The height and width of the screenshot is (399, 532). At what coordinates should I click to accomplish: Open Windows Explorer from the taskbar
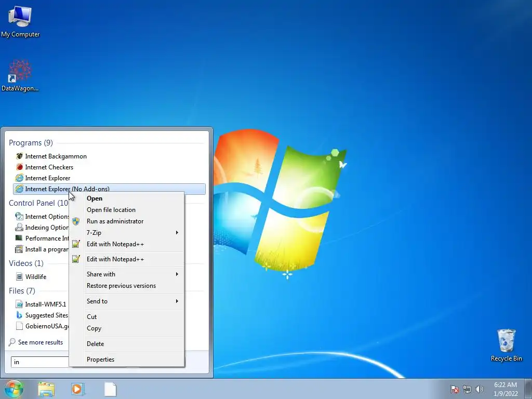click(x=46, y=389)
